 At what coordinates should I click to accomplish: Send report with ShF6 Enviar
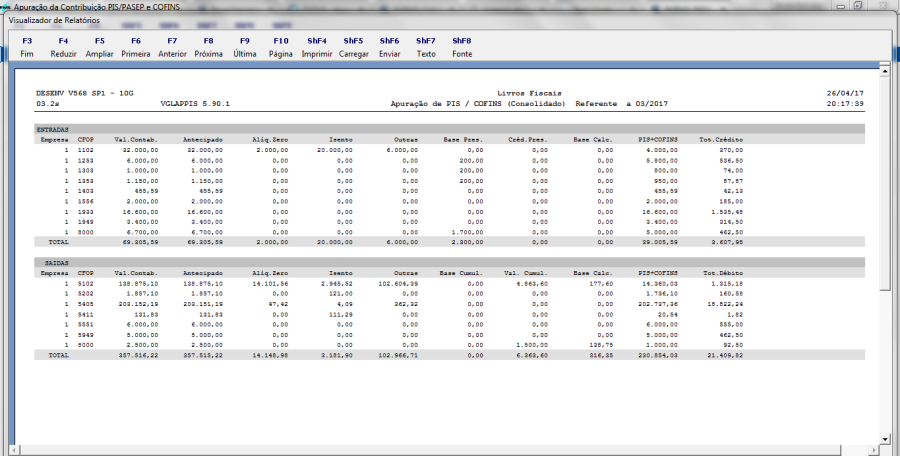(389, 48)
